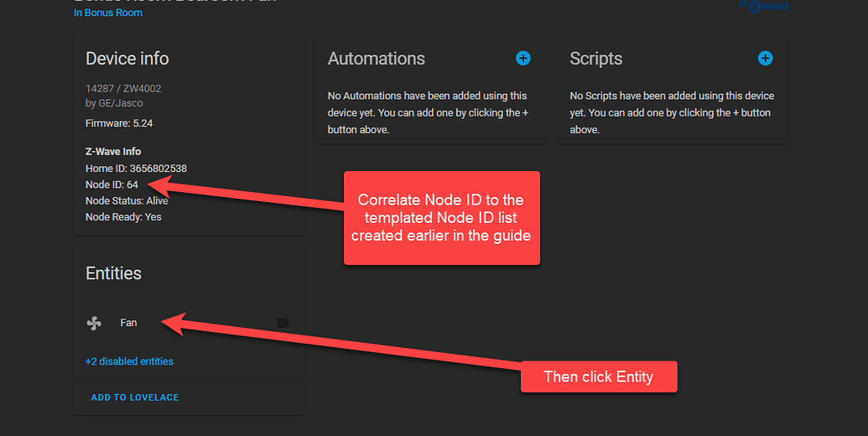Screen dimensions: 868x436
Task: Click the Home ID value line
Action: 136,169
